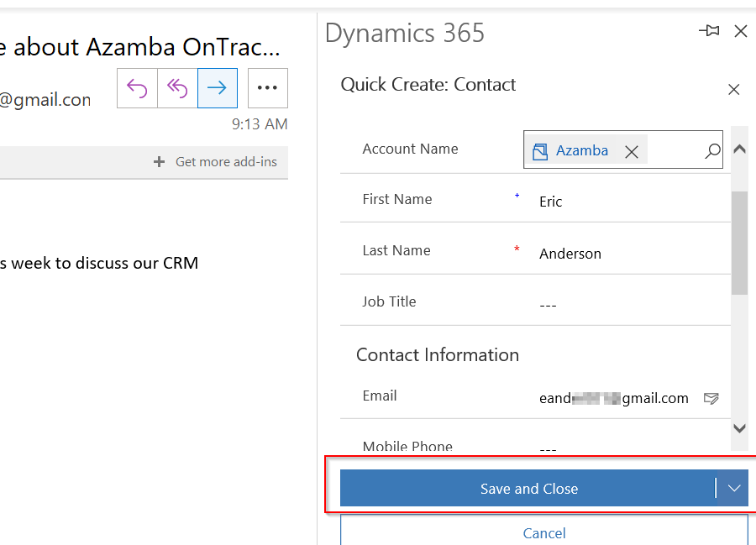Click Save and Close button
Screen dimensions: 756x545
pos(528,488)
